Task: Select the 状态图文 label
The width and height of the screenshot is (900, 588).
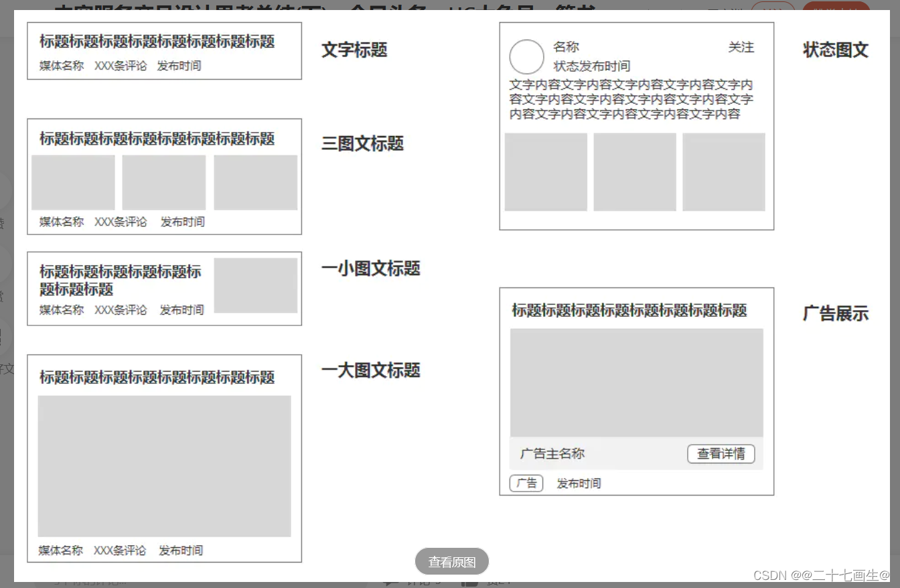Action: point(836,50)
